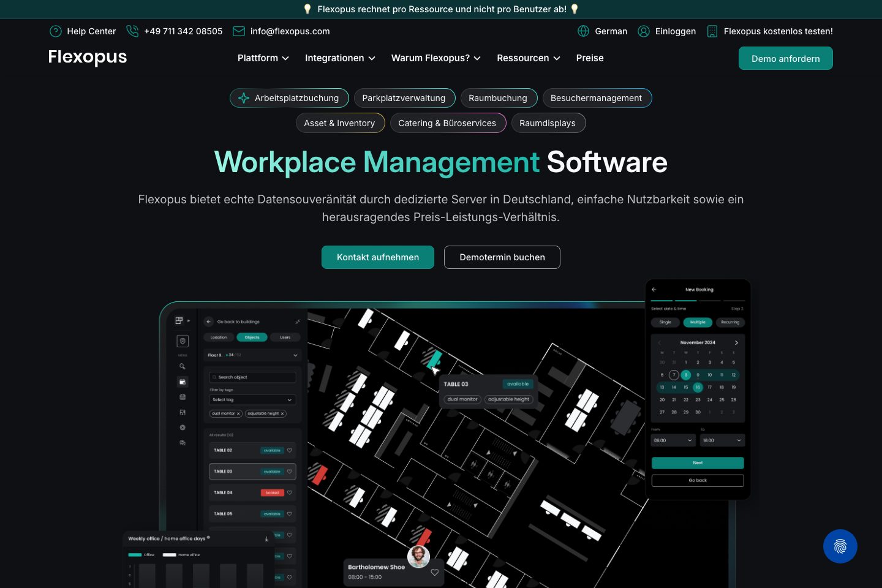Click the building icon beside Flexopus kostenlos testen

(x=712, y=31)
